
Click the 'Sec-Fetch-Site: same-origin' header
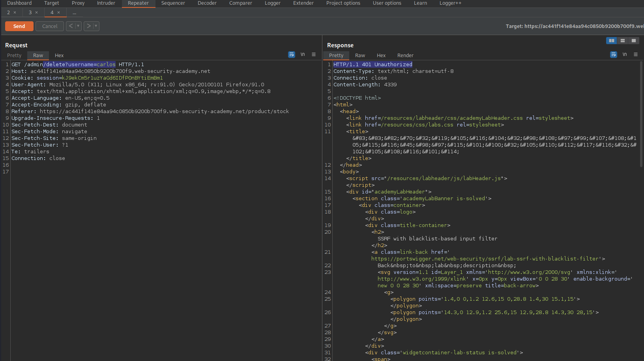(x=54, y=138)
